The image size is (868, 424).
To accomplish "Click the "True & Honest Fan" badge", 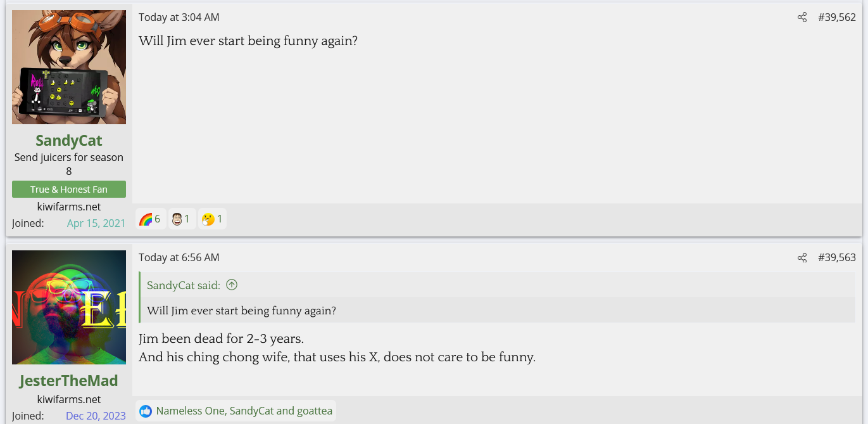I will click(69, 190).
